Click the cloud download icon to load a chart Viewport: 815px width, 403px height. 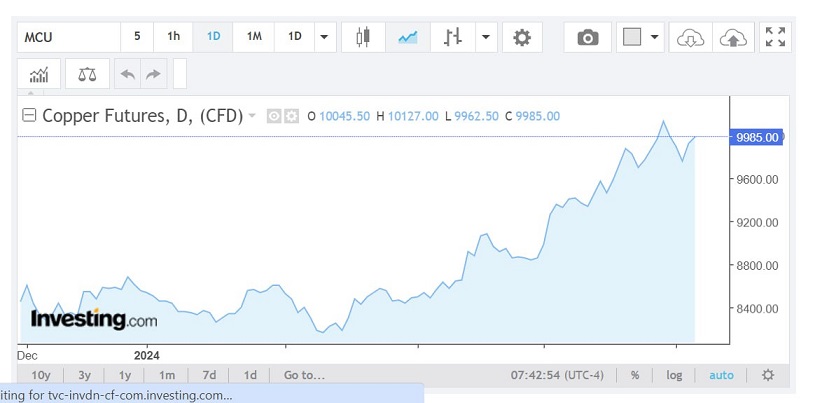pyautogui.click(x=690, y=37)
